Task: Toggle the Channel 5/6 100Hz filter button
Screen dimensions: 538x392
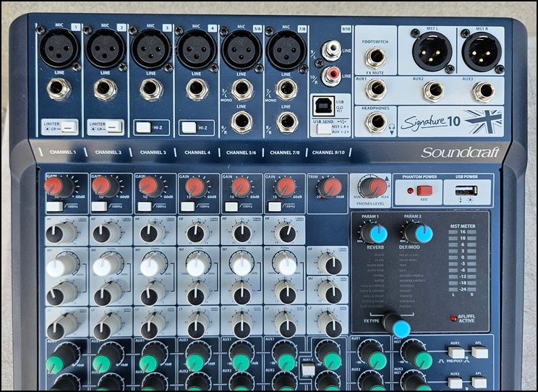Action: 231,207
